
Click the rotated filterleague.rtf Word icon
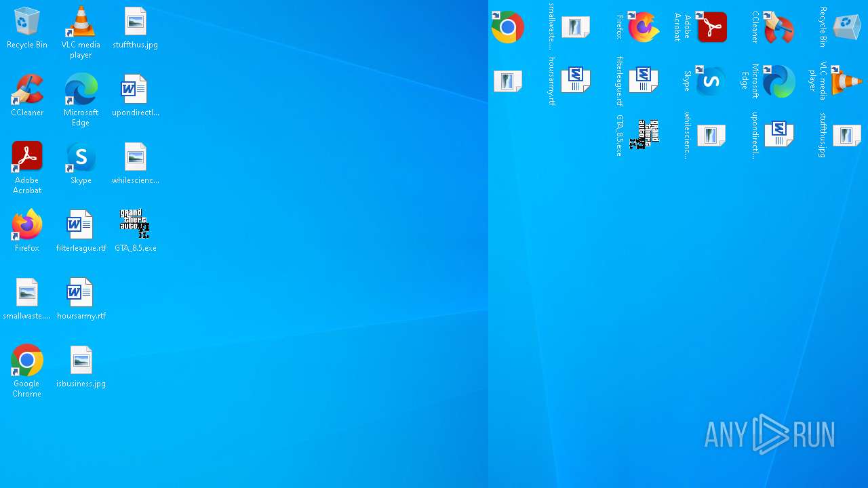tap(644, 80)
